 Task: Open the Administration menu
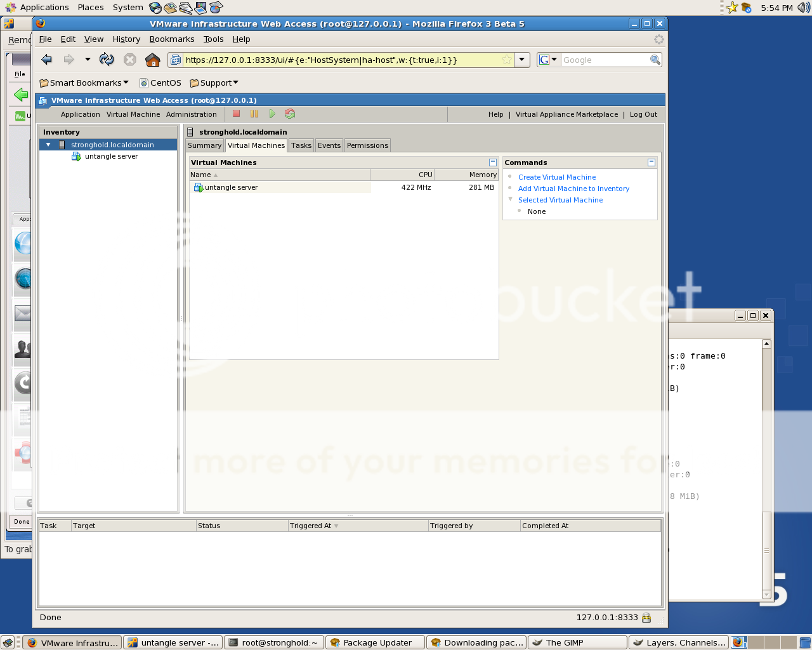click(x=192, y=114)
